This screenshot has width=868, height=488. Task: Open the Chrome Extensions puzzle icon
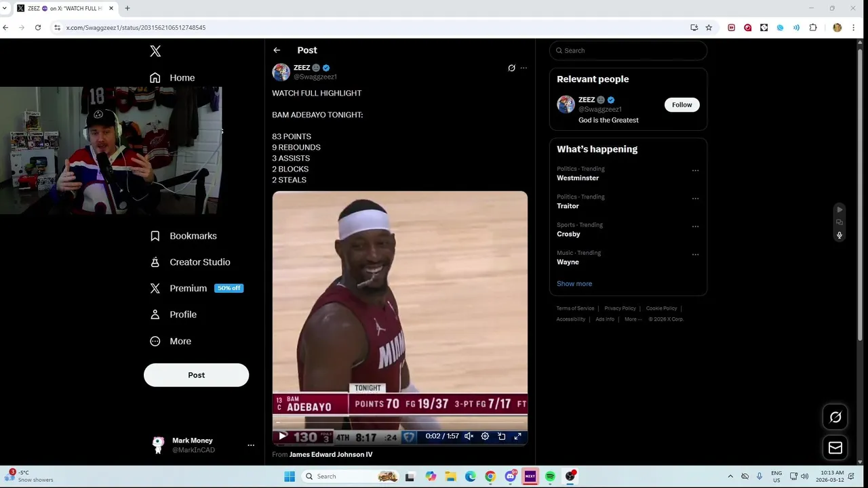813,28
